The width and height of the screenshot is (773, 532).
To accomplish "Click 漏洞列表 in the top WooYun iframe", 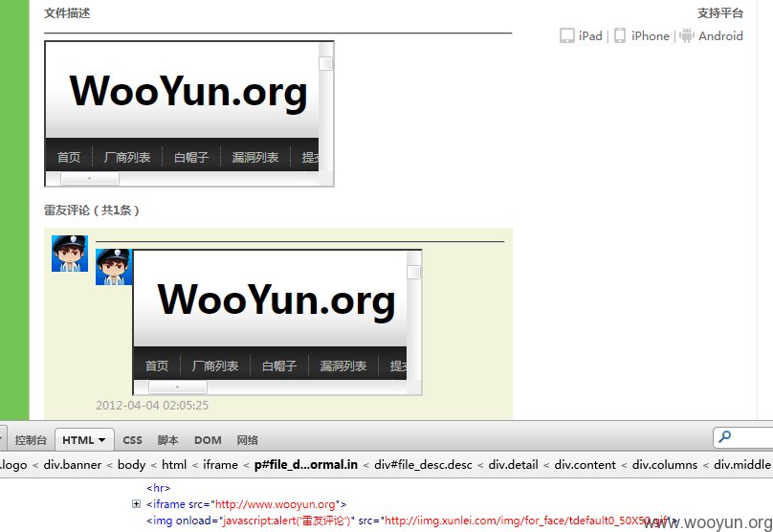I will [254, 157].
